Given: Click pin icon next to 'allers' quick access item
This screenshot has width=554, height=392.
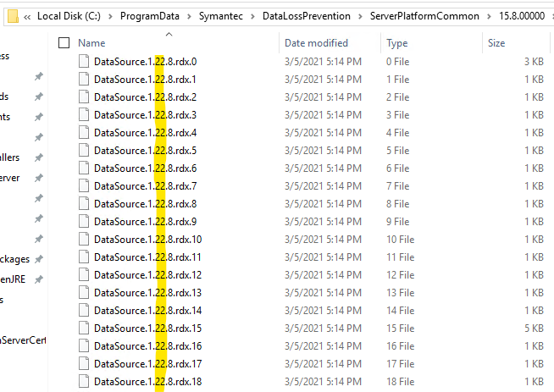Looking at the screenshot, I should pyautogui.click(x=38, y=157).
